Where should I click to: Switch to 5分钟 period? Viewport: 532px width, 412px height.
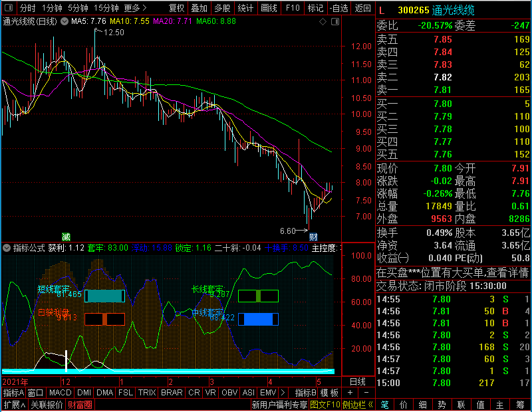(x=78, y=8)
